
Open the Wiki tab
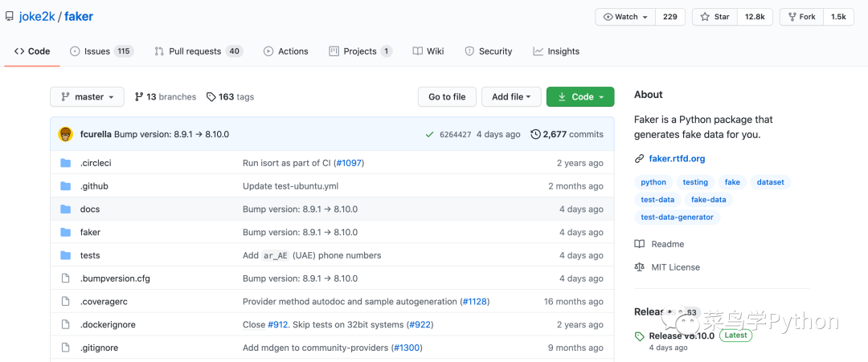pos(428,51)
